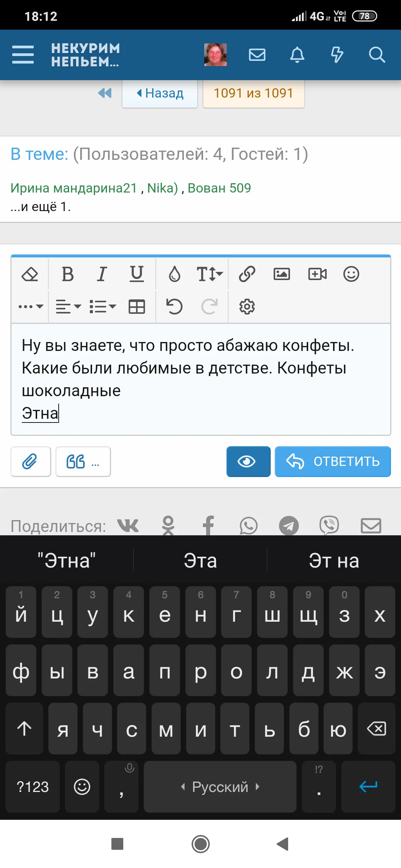Click the remove formatting eraser tool

30,274
